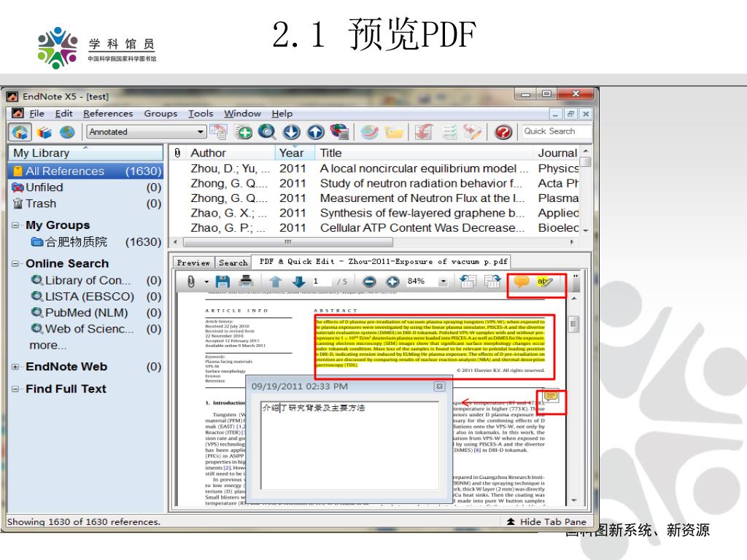This screenshot has width=747, height=560.
Task: Click Online Search magnifier icon
Action: pyautogui.click(x=267, y=132)
